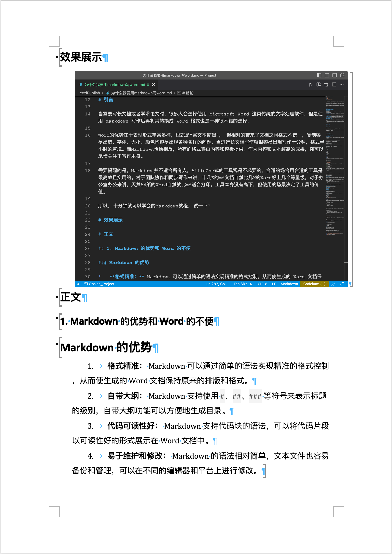Click LF end-of-line indicator in status bar
The image size is (392, 554).
click(x=274, y=284)
